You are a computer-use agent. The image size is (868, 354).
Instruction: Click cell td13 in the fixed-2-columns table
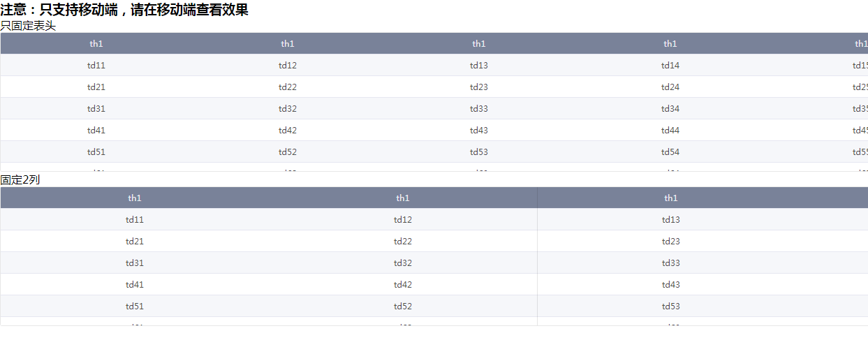pos(671,220)
